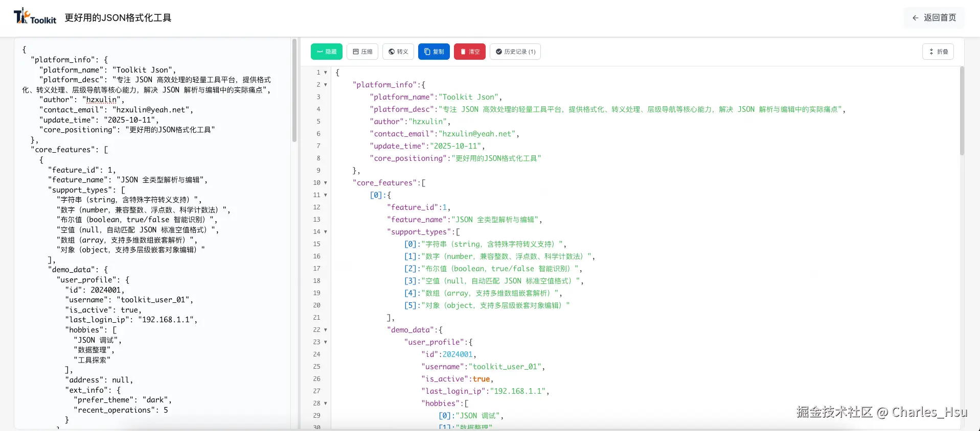Click the green 隐藏 hide button
This screenshot has height=431, width=980.
[327, 52]
